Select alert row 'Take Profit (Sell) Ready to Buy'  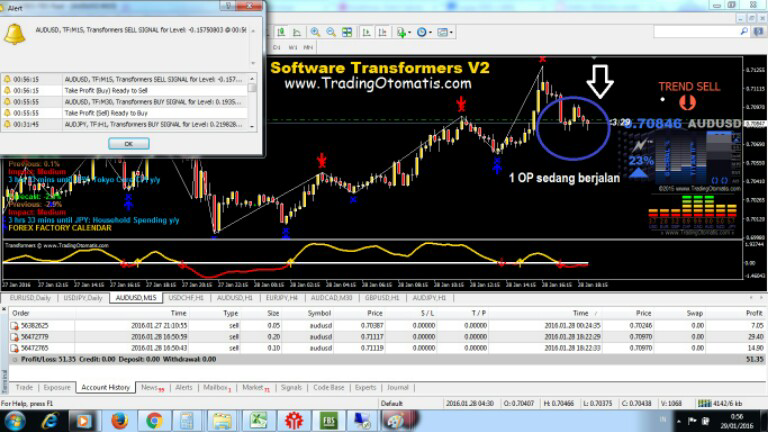[x=125, y=113]
